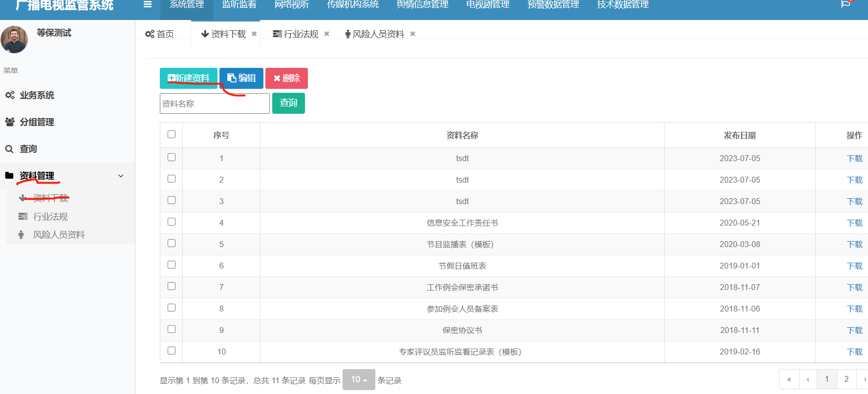The height and width of the screenshot is (394, 868).
Task: Select page 1 in pagination
Action: pyautogui.click(x=827, y=379)
